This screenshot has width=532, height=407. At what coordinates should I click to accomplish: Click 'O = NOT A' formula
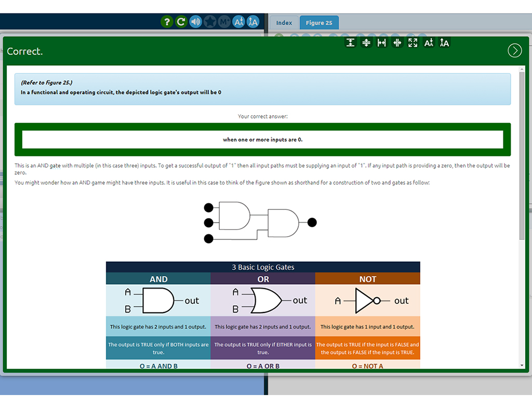(367, 366)
